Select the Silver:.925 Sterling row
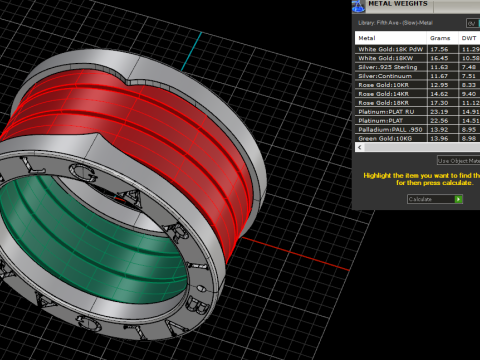 417,67
